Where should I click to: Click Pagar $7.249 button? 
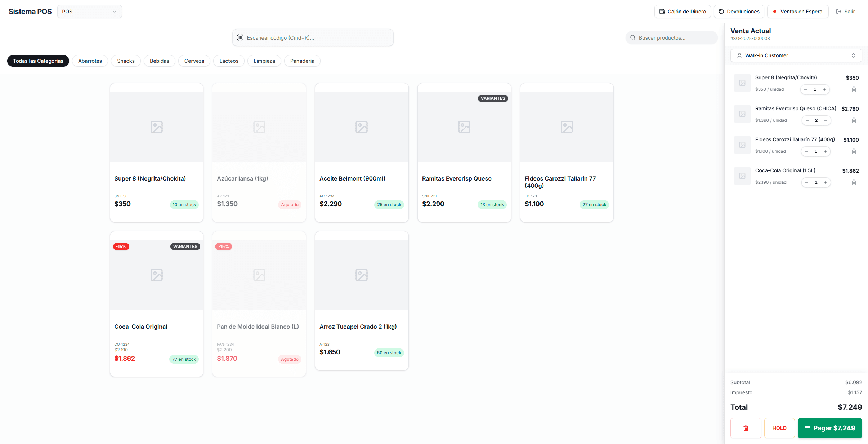[x=829, y=428]
